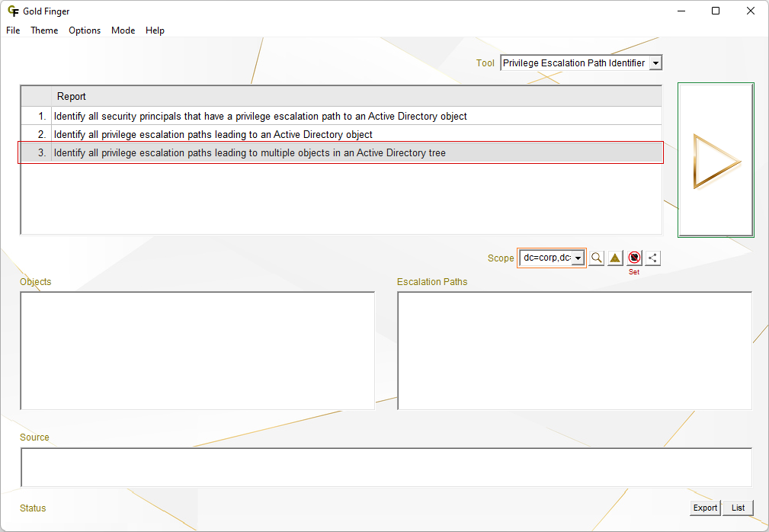
Task: Click the Set label under the icon
Action: [x=634, y=272]
